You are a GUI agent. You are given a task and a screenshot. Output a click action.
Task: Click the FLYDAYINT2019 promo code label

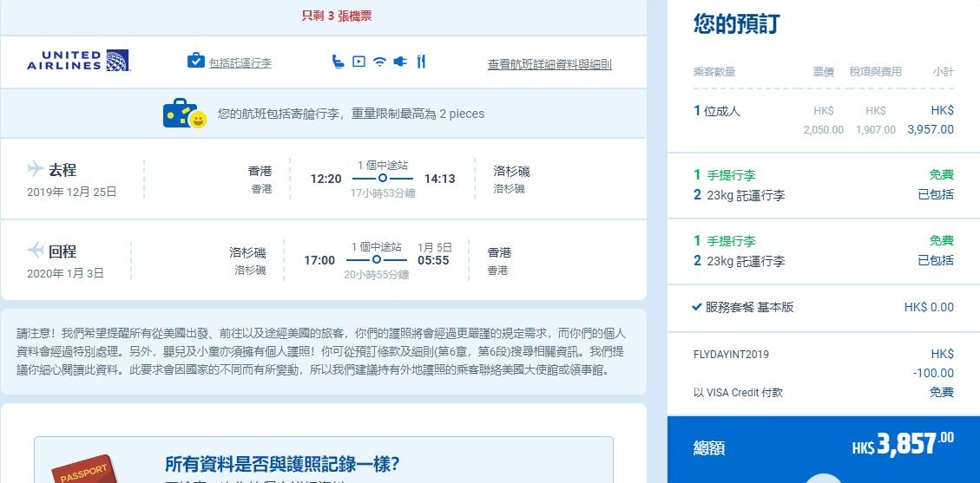[731, 355]
